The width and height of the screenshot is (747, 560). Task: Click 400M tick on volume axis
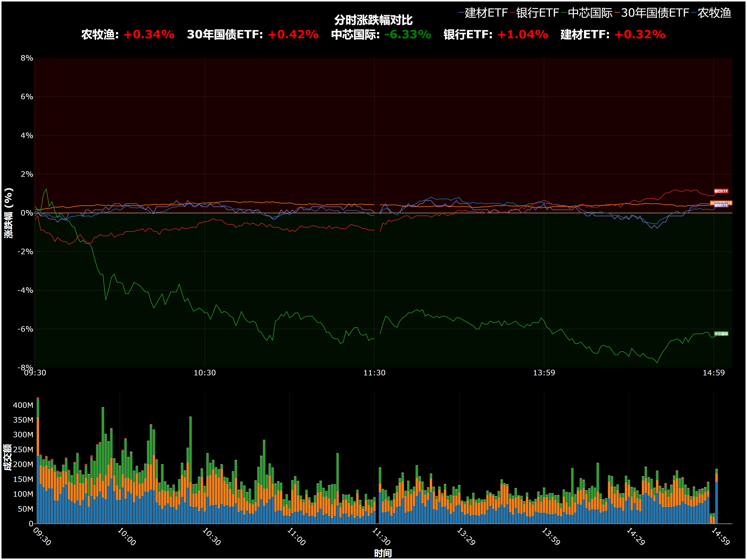click(23, 405)
